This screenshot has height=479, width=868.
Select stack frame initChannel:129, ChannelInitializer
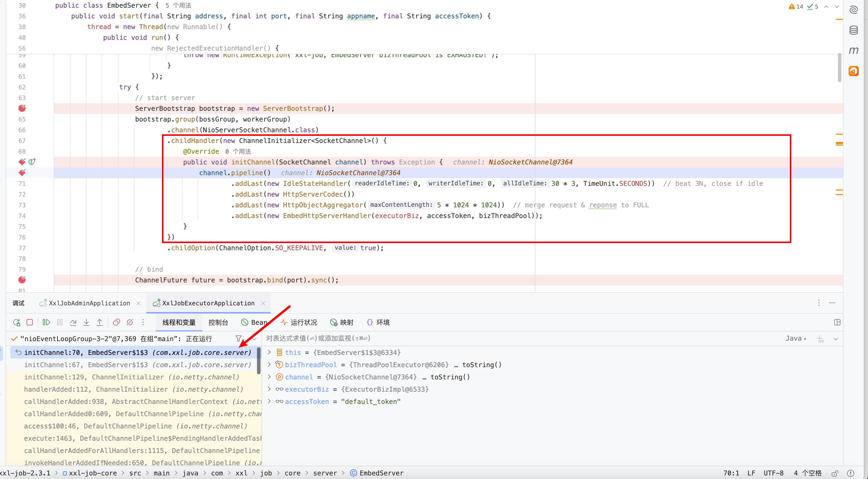pos(131,377)
